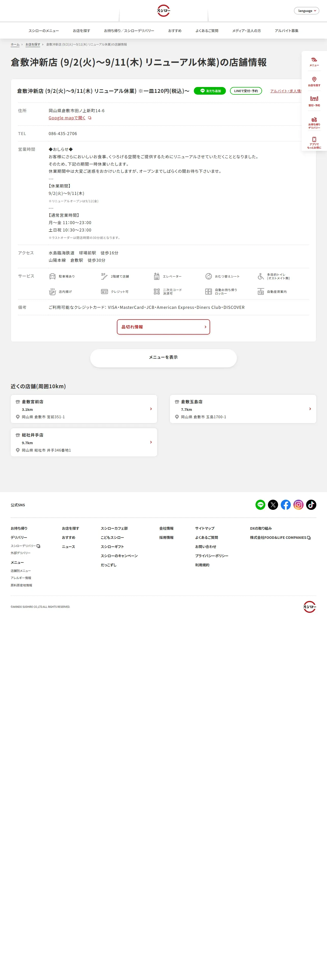Click おむつ替えシート baby icon
This screenshot has height=980, width=327.
[x=209, y=277]
